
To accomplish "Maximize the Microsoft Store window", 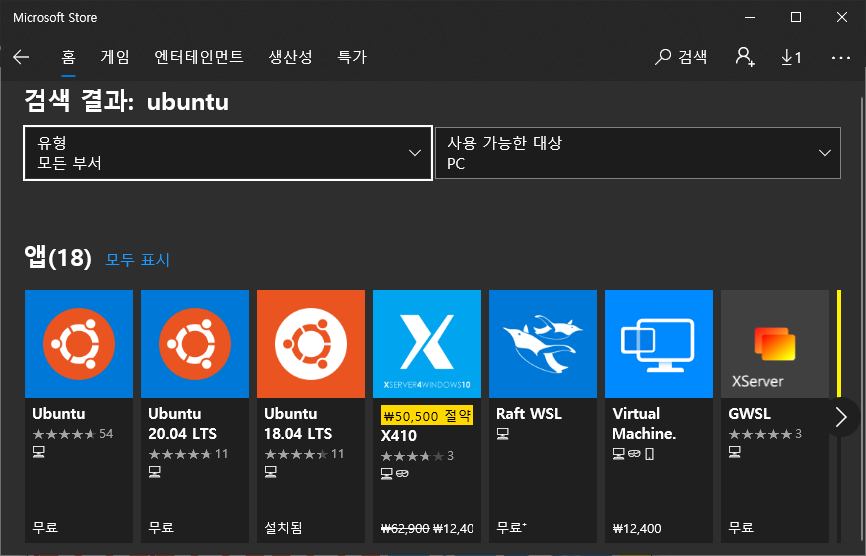I will [x=796, y=17].
